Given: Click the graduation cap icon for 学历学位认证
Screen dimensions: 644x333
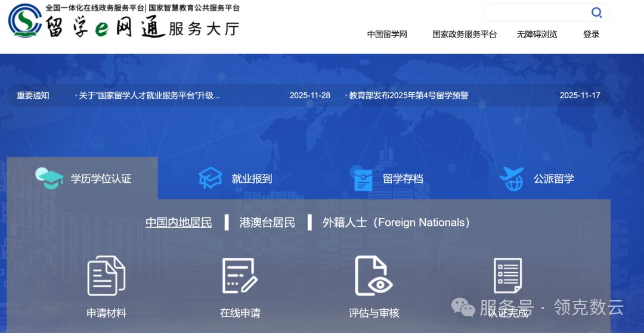Looking at the screenshot, I should pos(49,178).
